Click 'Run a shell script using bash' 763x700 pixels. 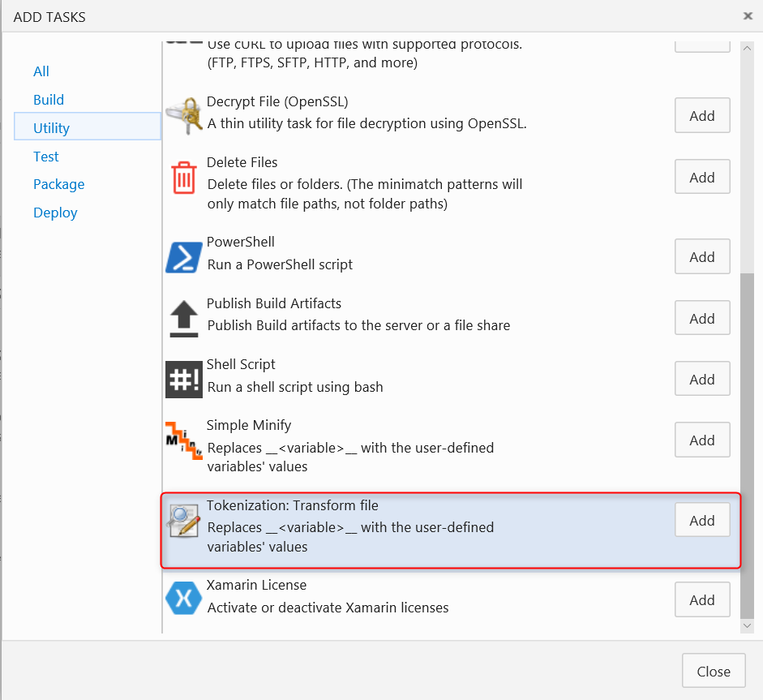coord(295,388)
